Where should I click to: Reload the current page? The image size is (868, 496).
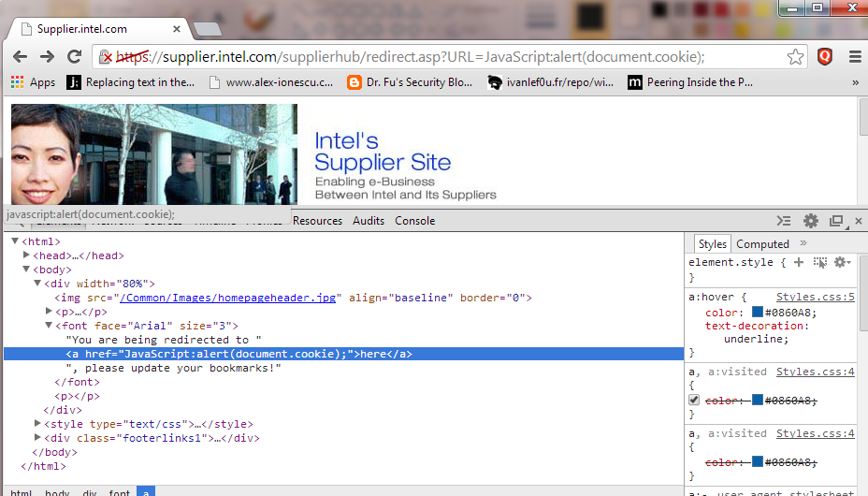75,56
